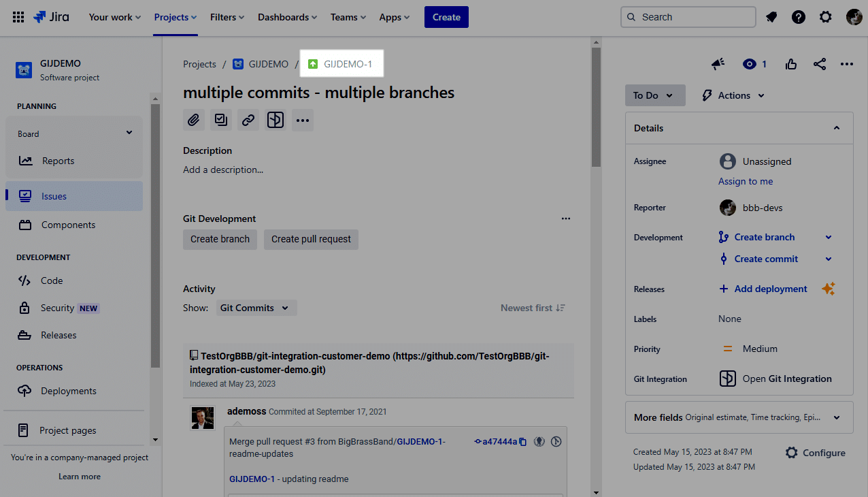
Task: Click the Assign to me link
Action: [746, 181]
